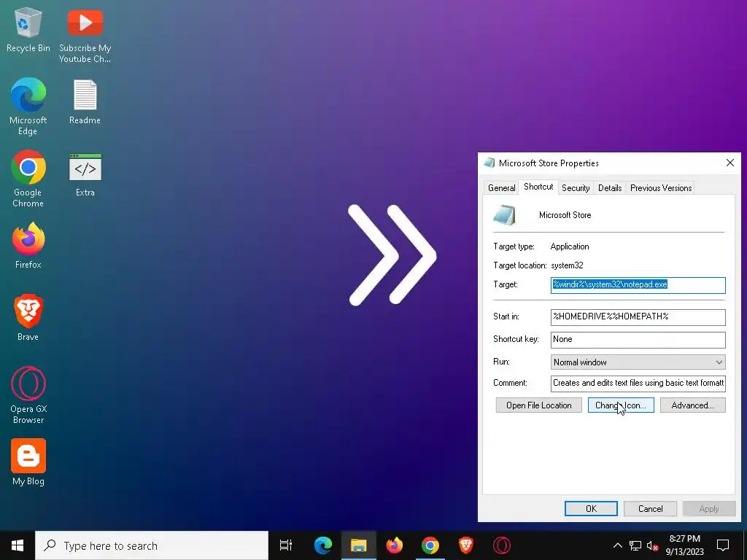Viewport: 747px width, 560px height.
Task: Click Cancel in Properties dialog
Action: pos(650,508)
